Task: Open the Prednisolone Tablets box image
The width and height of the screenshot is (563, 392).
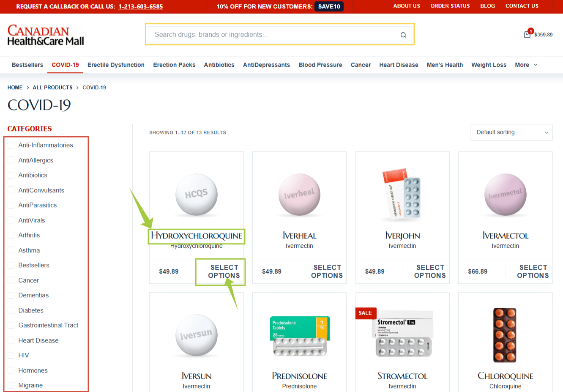Action: coord(299,336)
